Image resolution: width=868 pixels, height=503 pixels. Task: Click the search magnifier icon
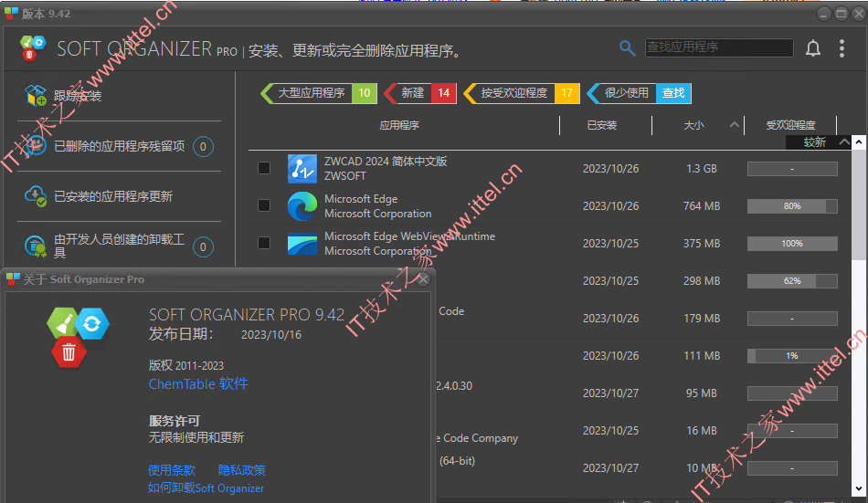627,48
